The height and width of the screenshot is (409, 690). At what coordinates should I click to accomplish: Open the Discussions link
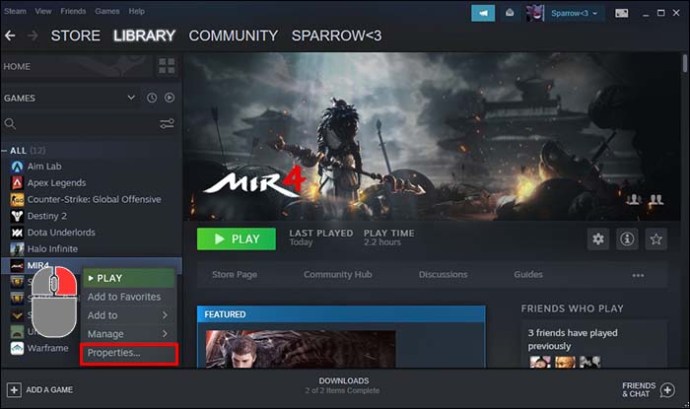pyautogui.click(x=443, y=275)
